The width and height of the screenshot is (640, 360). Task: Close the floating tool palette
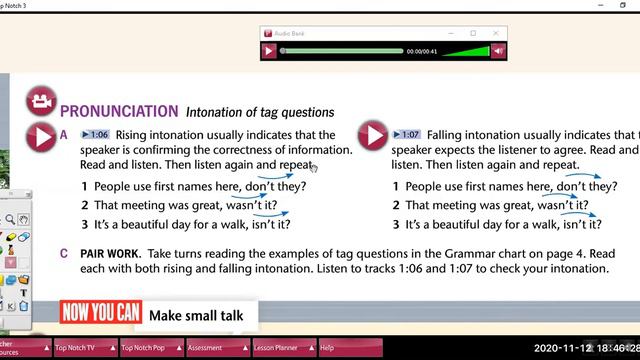pyautogui.click(x=28, y=195)
